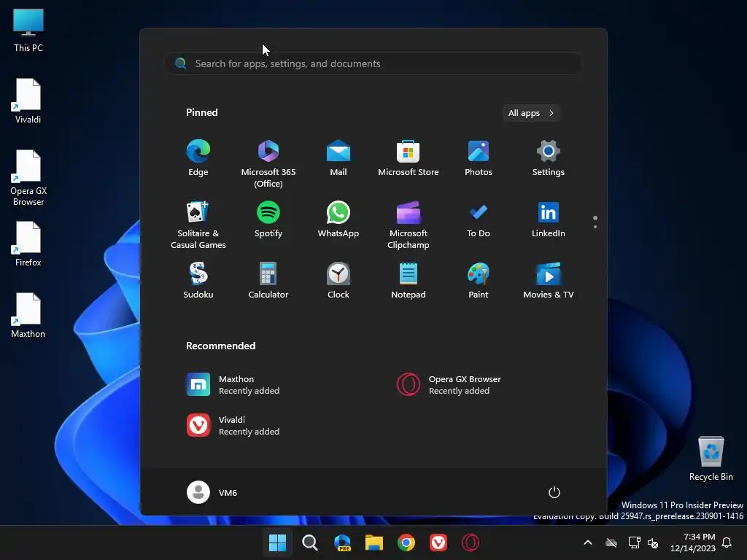Open the Mail app
The width and height of the screenshot is (747, 560).
click(x=338, y=158)
